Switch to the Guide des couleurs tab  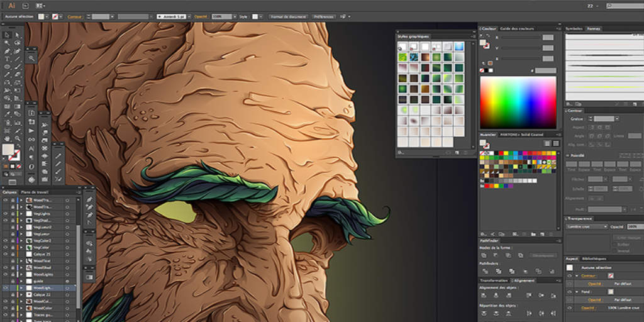pos(517,28)
